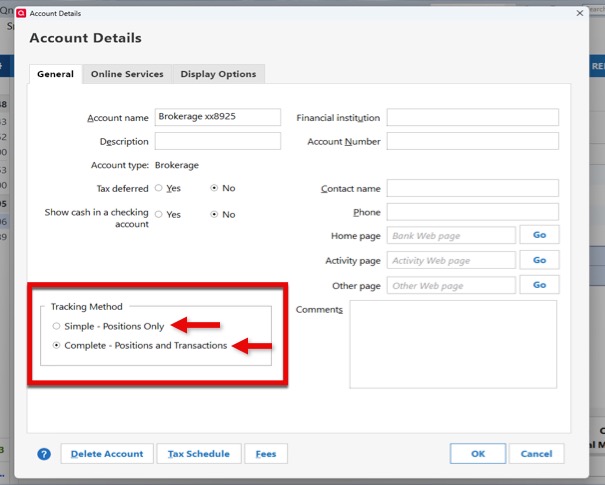Click Go next to Home page field
The height and width of the screenshot is (485, 605).
539,235
